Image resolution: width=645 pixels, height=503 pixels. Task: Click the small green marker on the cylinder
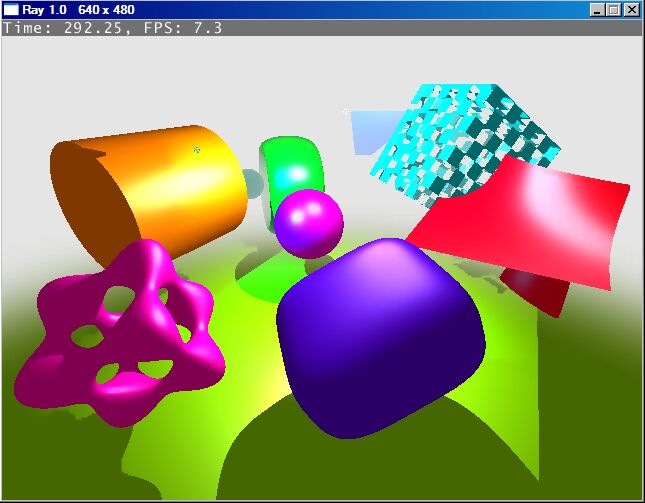tap(197, 149)
